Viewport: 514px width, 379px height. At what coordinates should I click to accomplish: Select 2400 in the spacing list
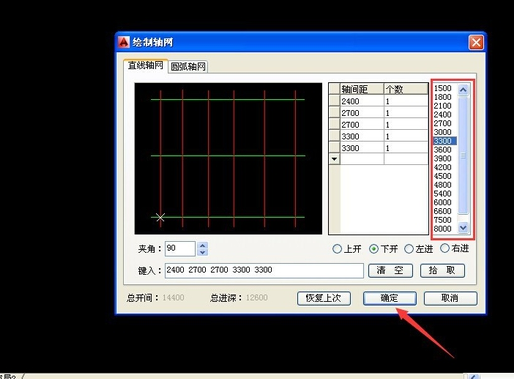[x=442, y=115]
